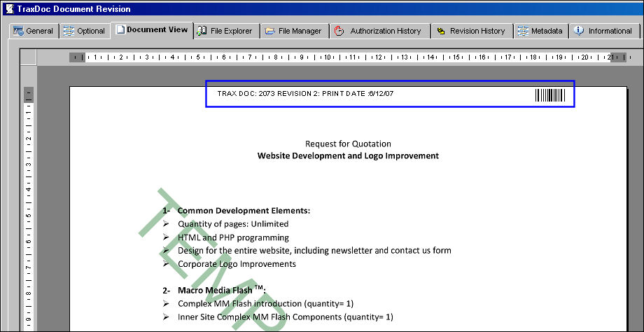Click the Authorization History hand icon
Viewport: 644px width, 332px height.
click(x=339, y=31)
